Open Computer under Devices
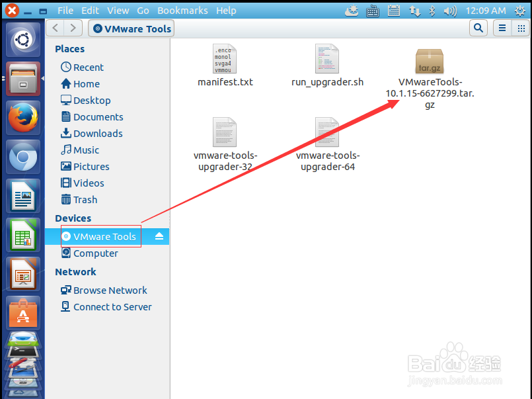Screen dimensions: 532x399 [x=90, y=253]
